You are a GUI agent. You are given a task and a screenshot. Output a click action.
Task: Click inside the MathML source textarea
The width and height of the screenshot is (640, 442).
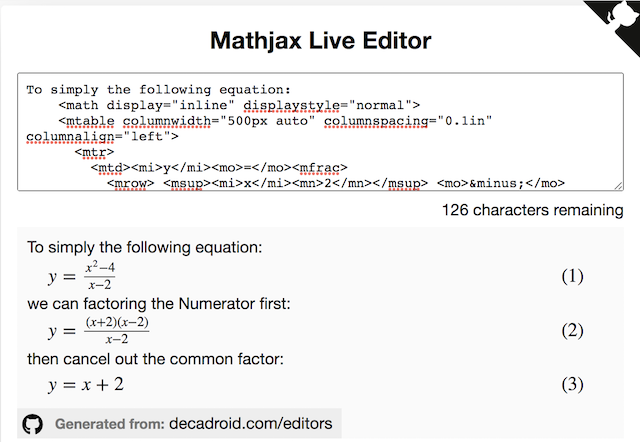320,132
